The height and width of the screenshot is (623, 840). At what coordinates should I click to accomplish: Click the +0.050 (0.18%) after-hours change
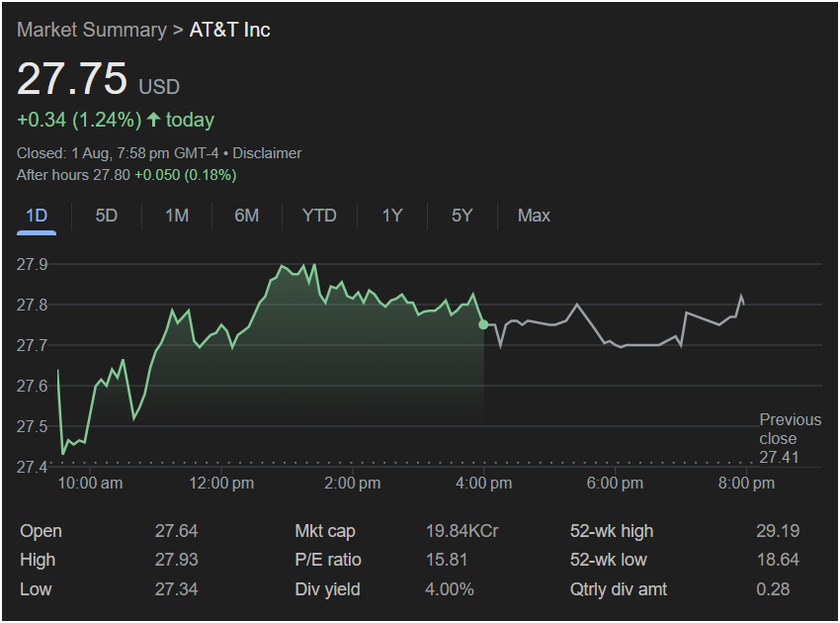tap(186, 175)
